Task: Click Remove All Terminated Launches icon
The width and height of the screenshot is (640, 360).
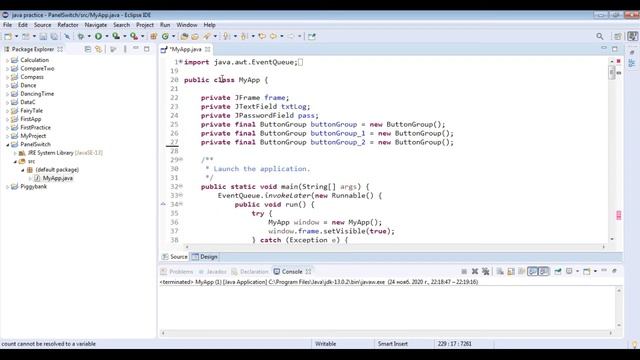Action: click(485, 271)
